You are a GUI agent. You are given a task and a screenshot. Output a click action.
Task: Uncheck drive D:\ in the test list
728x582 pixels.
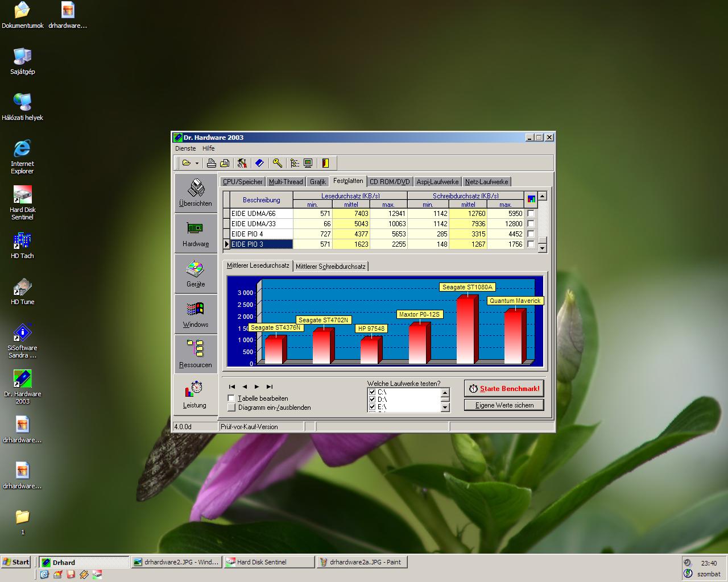click(x=372, y=400)
